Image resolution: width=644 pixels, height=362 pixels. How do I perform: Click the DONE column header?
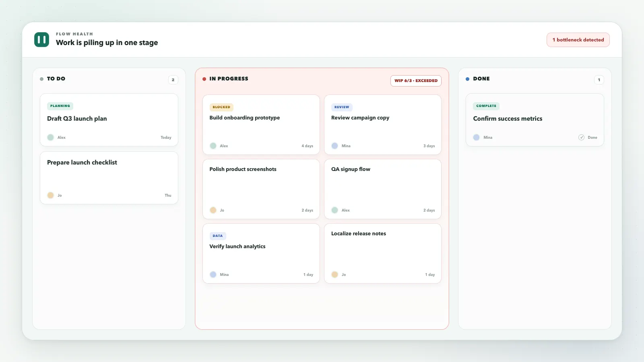click(x=481, y=79)
